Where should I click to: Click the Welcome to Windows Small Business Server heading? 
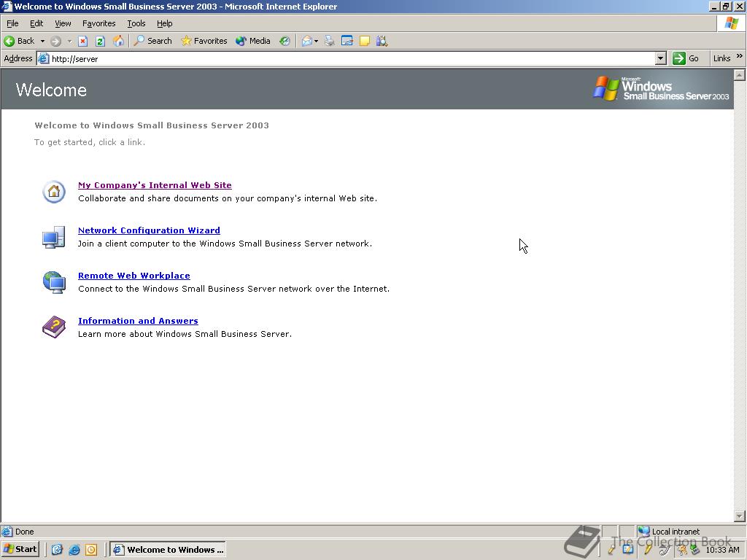click(x=152, y=125)
